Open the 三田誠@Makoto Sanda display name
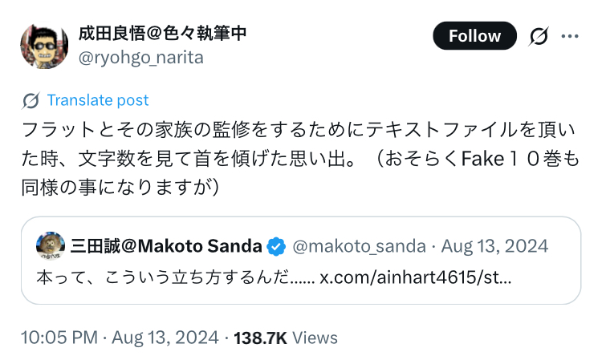The height and width of the screenshot is (364, 602). coord(166,245)
